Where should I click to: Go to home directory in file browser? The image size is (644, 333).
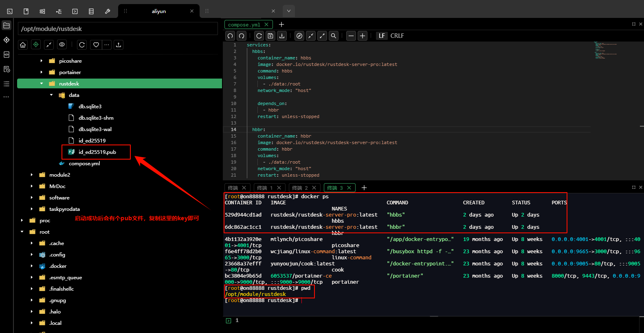23,45
